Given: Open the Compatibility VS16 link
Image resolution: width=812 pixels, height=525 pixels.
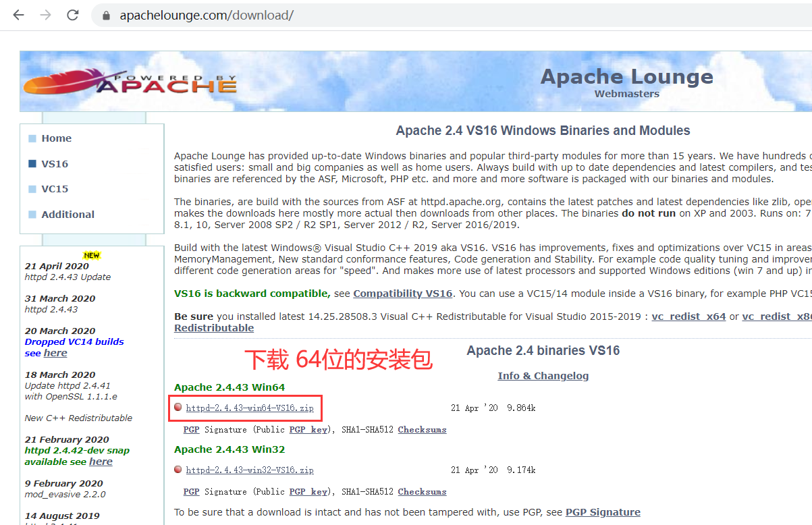Looking at the screenshot, I should (x=402, y=293).
